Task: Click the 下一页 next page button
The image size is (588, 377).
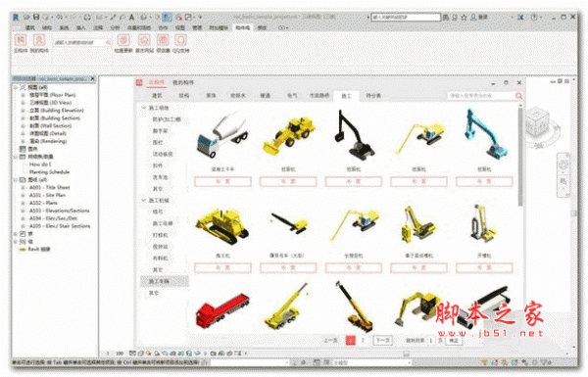Action: 383,340
